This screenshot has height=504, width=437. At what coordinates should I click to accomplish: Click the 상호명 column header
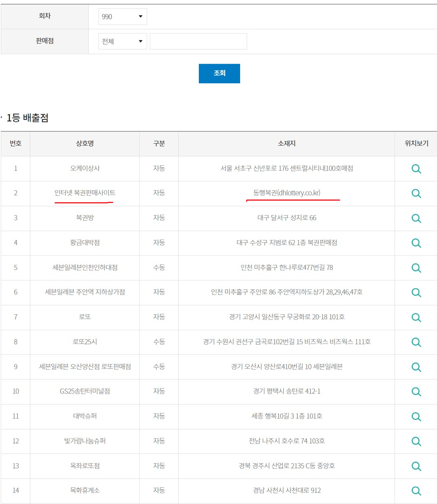click(x=85, y=143)
